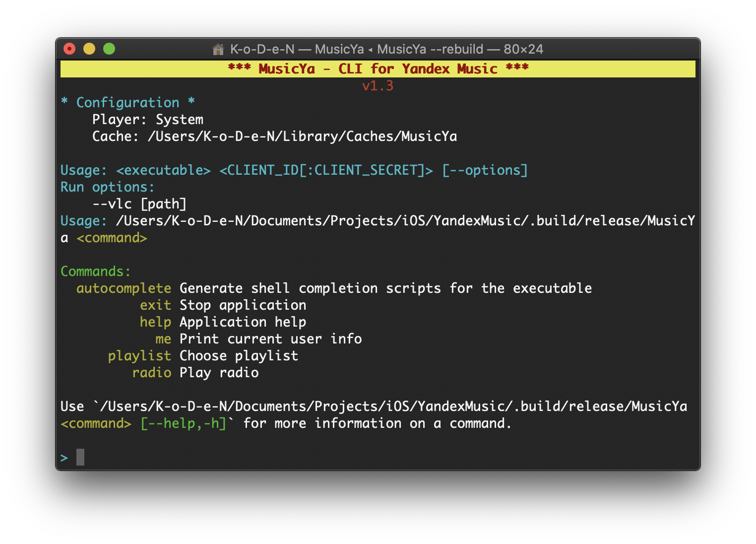
Task: Click the '--vlc [path]' option
Action: pyautogui.click(x=139, y=204)
